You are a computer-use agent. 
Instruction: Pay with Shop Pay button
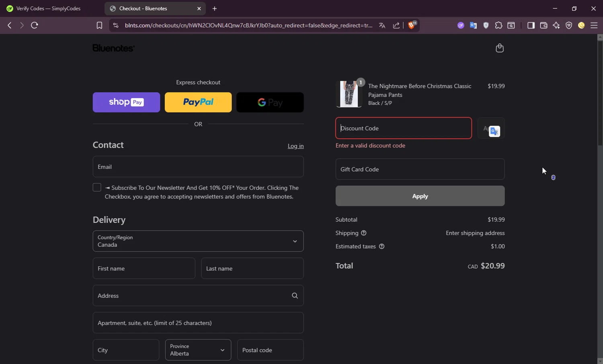click(x=126, y=102)
